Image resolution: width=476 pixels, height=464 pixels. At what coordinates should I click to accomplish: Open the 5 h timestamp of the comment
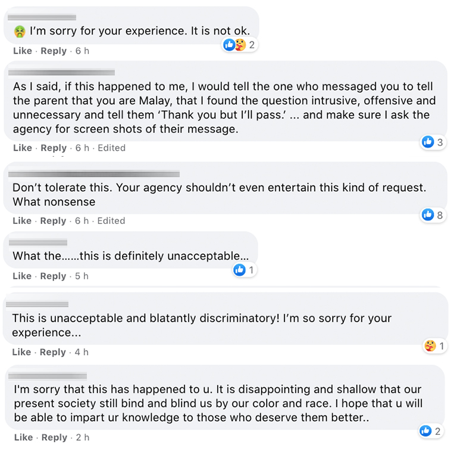[x=82, y=276]
